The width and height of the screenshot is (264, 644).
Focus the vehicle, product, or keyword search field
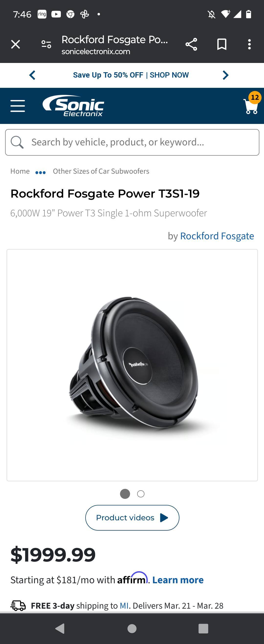pyautogui.click(x=132, y=142)
